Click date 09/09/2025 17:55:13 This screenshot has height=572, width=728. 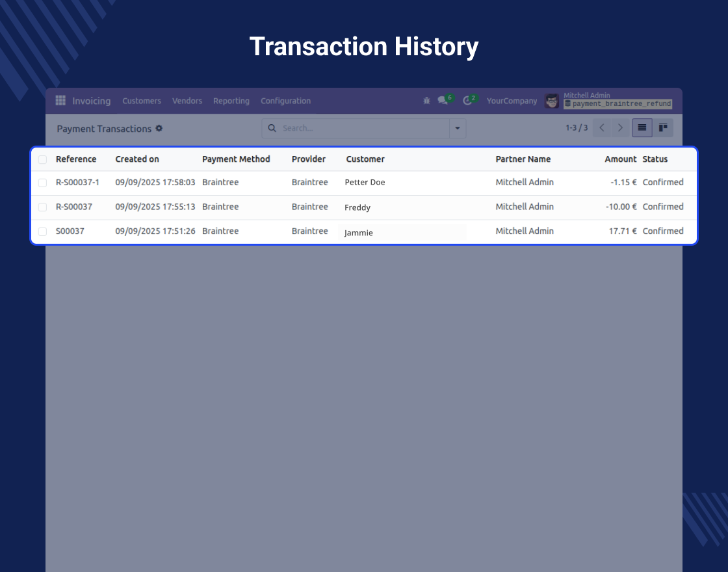(155, 207)
